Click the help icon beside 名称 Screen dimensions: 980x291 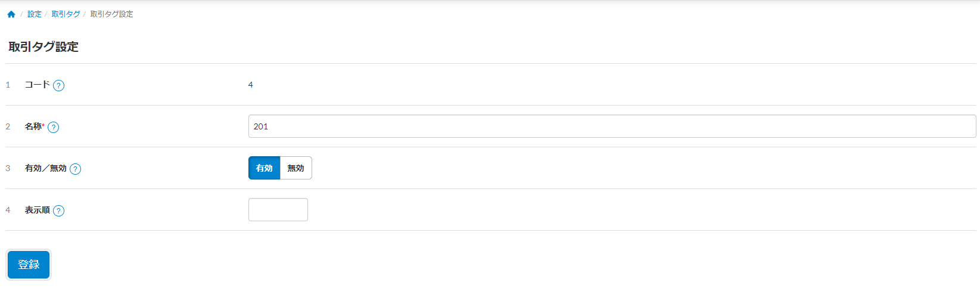(53, 127)
